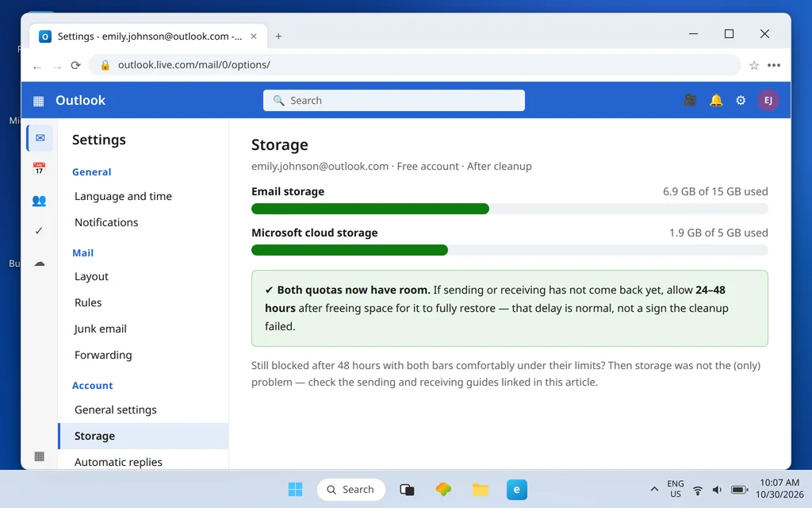Open the Outlook app launcher grid
812x508 pixels.
pyautogui.click(x=38, y=101)
